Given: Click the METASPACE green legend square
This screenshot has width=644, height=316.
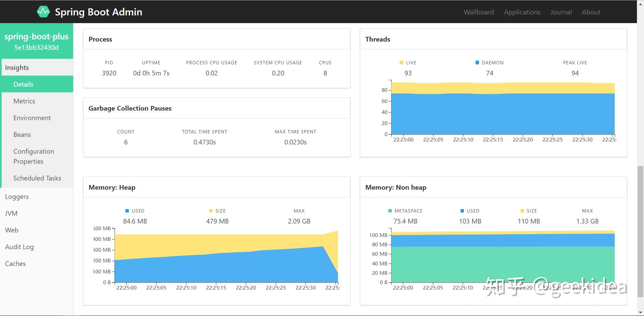Looking at the screenshot, I should [x=390, y=211].
